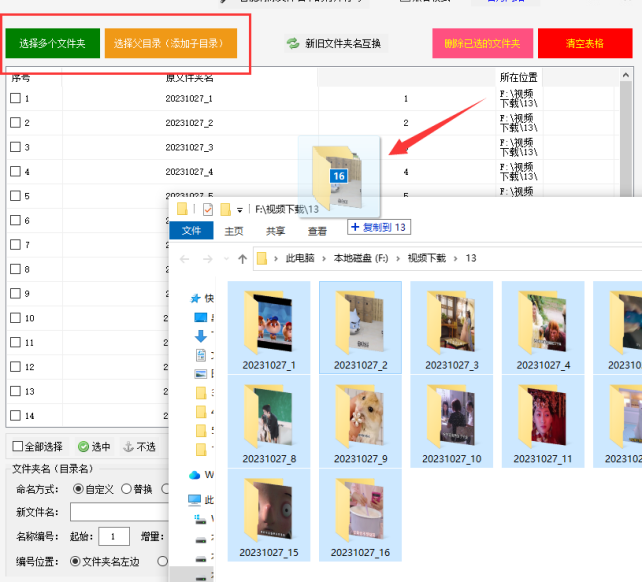The image size is (643, 583).
Task: Open the 查看 ribbon tab in Explorer
Action: point(317,231)
